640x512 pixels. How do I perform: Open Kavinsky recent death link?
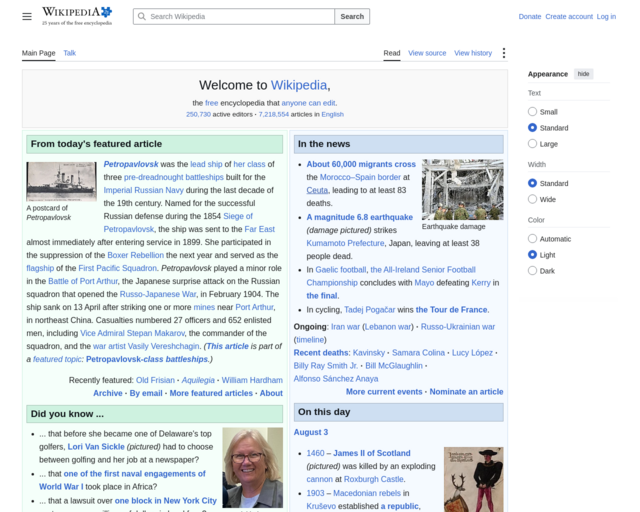[369, 353]
